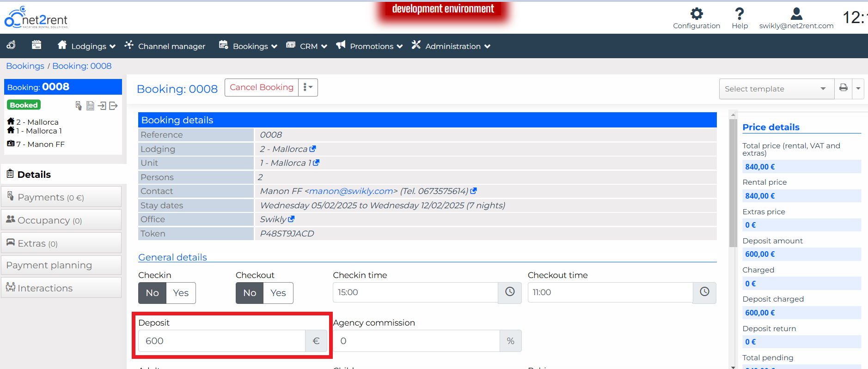
Task: Open Configuration gear icon
Action: (x=697, y=13)
